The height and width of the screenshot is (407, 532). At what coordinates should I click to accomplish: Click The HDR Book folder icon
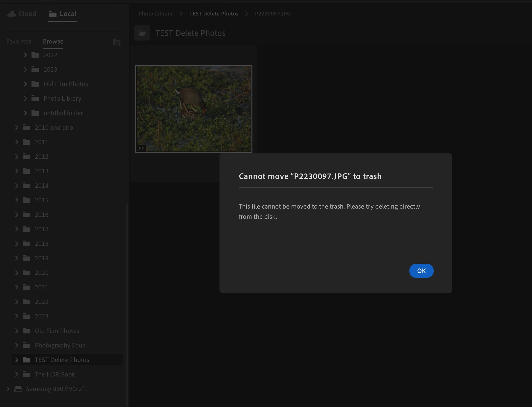point(26,374)
